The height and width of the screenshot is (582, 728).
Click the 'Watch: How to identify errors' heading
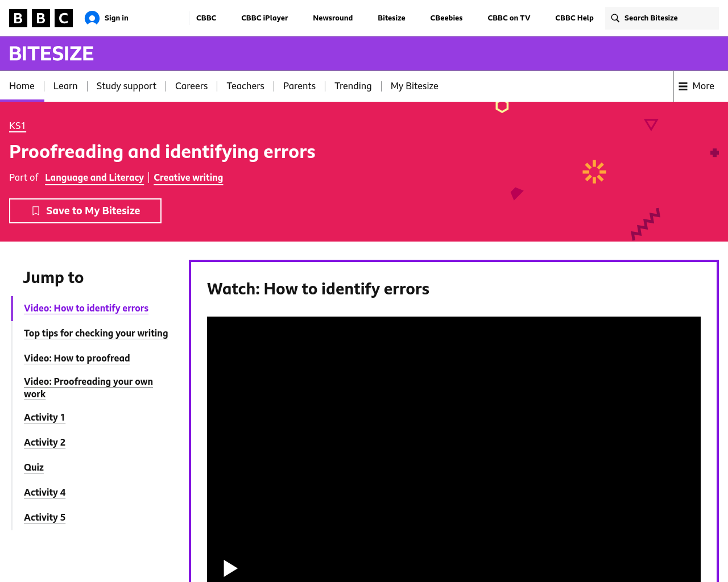coord(318,289)
